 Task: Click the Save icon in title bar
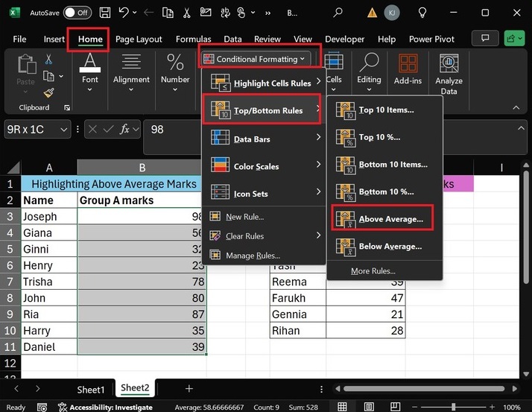click(105, 13)
